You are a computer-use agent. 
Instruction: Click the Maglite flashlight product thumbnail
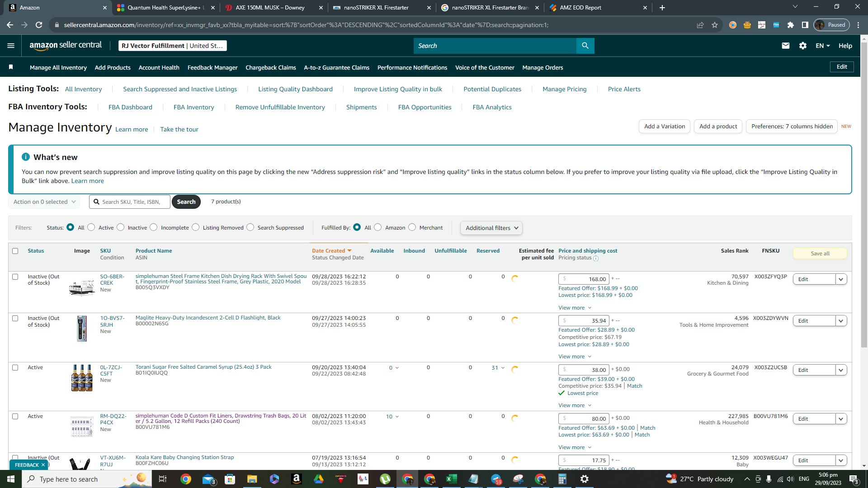[x=82, y=328]
